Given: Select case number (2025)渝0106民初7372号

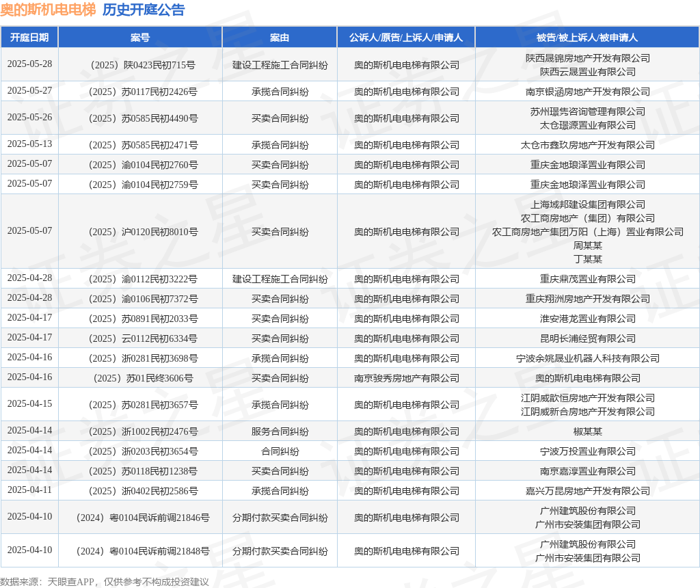Looking at the screenshot, I should coord(143,299).
